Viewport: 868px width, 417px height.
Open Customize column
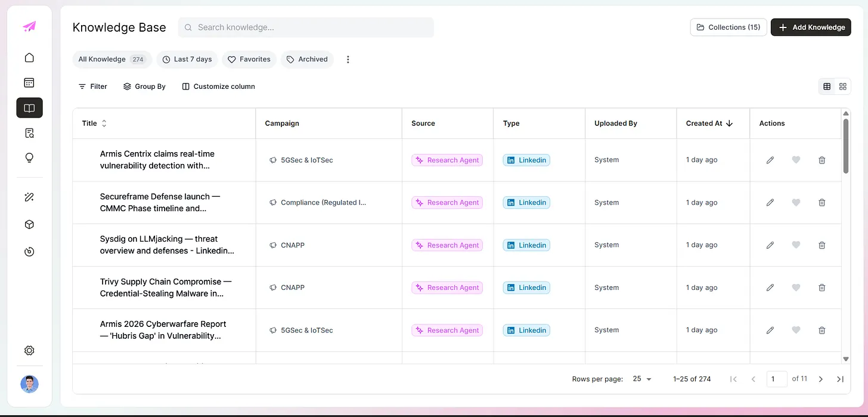pyautogui.click(x=218, y=87)
